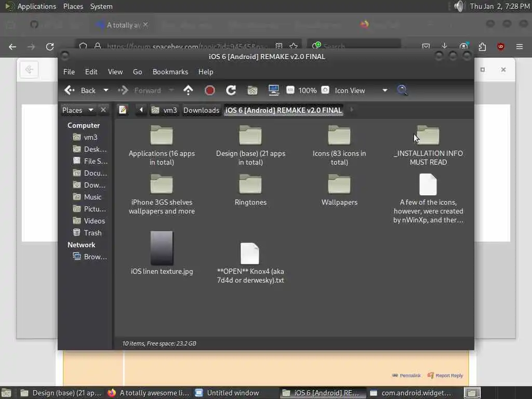532x399 pixels.
Task: Click the Downloads path bar button
Action: click(x=201, y=110)
